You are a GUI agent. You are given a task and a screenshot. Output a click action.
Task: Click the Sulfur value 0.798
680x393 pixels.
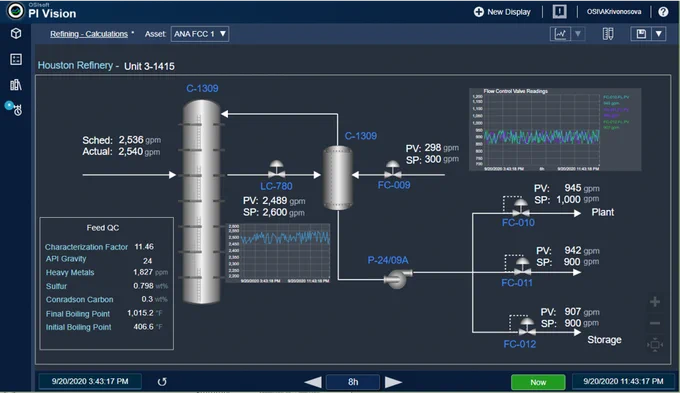click(143, 286)
